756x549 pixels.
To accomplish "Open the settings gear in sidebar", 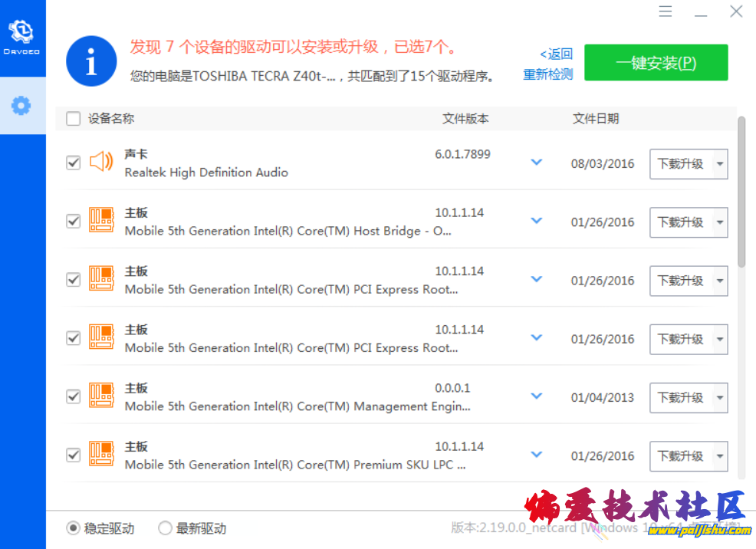I will pyautogui.click(x=21, y=106).
